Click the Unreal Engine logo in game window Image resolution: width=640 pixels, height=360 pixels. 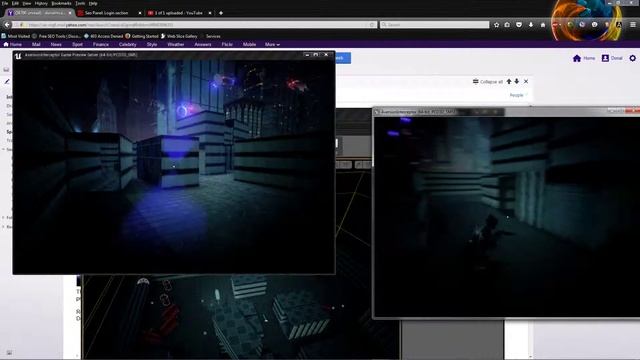(x=18, y=56)
